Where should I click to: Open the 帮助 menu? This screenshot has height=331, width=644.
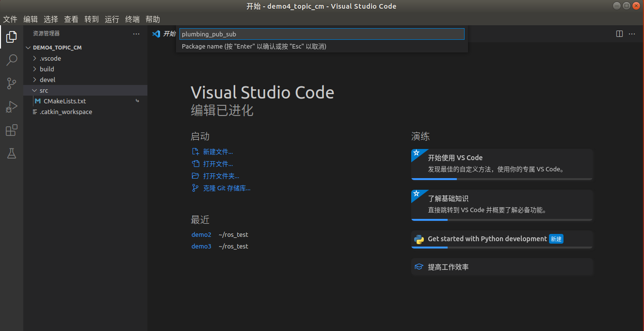(x=153, y=19)
